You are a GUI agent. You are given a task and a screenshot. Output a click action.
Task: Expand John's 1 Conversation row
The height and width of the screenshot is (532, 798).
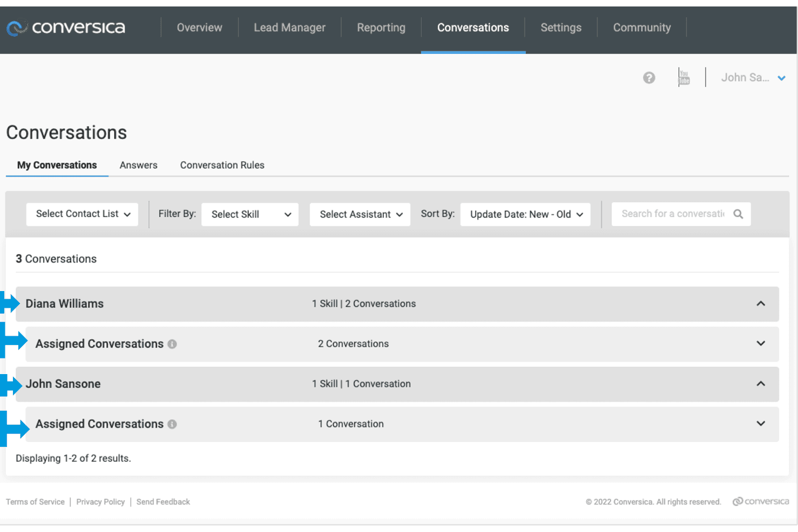point(761,424)
